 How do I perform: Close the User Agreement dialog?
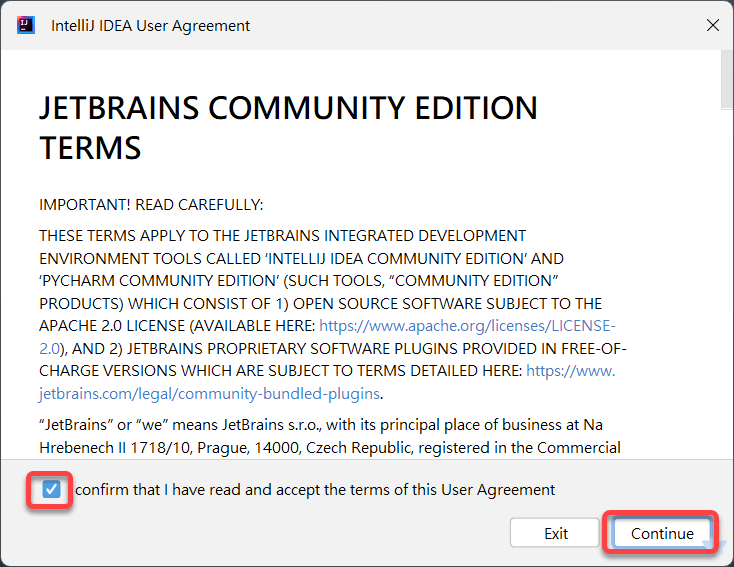coord(712,25)
